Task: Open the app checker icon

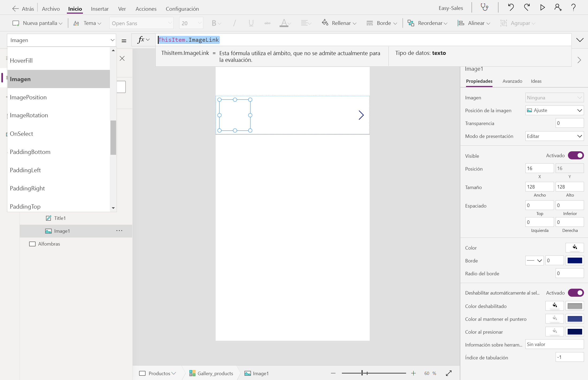Action: 484,7
